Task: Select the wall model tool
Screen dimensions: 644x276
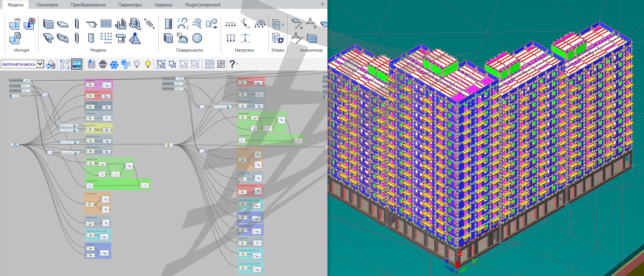Action: [x=48, y=24]
